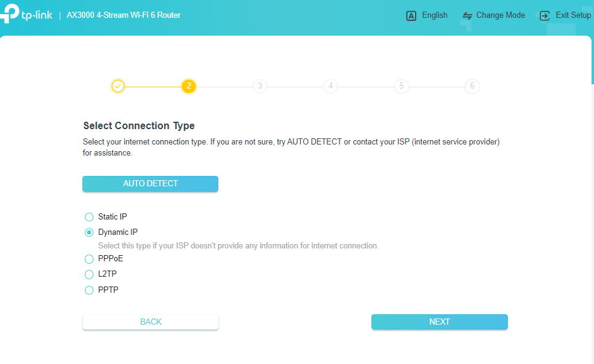Click the TP-Link logo
The width and height of the screenshot is (594, 364).
click(27, 15)
